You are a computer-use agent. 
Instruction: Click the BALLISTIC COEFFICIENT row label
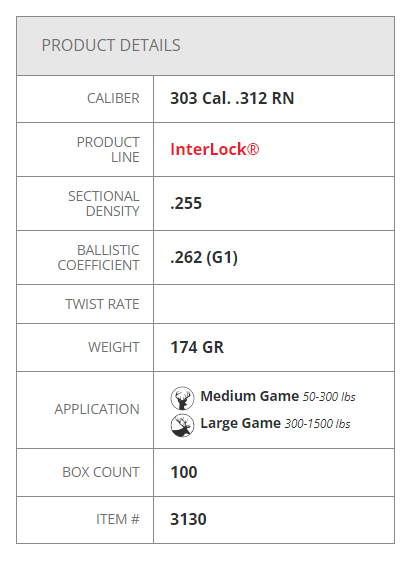pos(98,258)
